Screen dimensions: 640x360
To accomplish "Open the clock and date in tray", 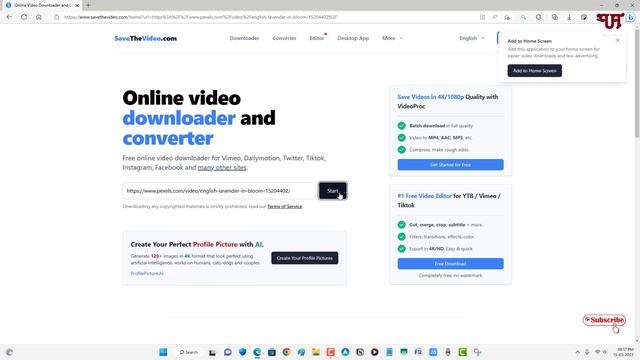I will click(x=624, y=352).
